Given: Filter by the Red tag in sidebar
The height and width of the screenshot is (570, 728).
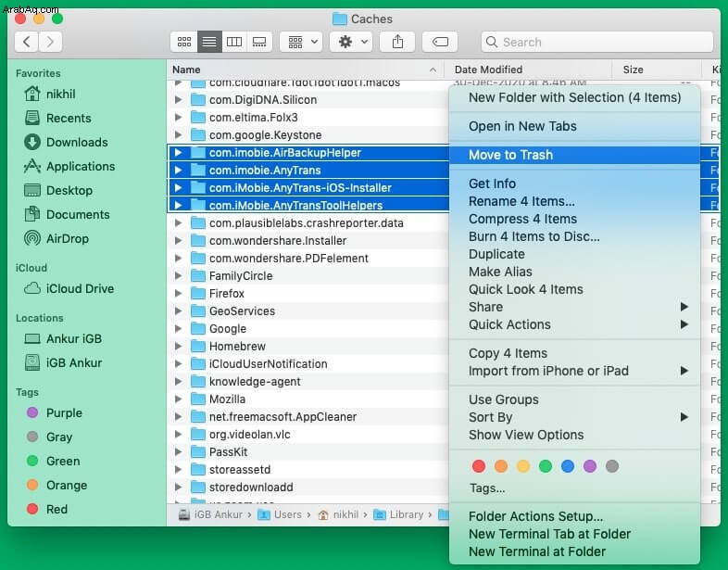Looking at the screenshot, I should tap(47, 510).
